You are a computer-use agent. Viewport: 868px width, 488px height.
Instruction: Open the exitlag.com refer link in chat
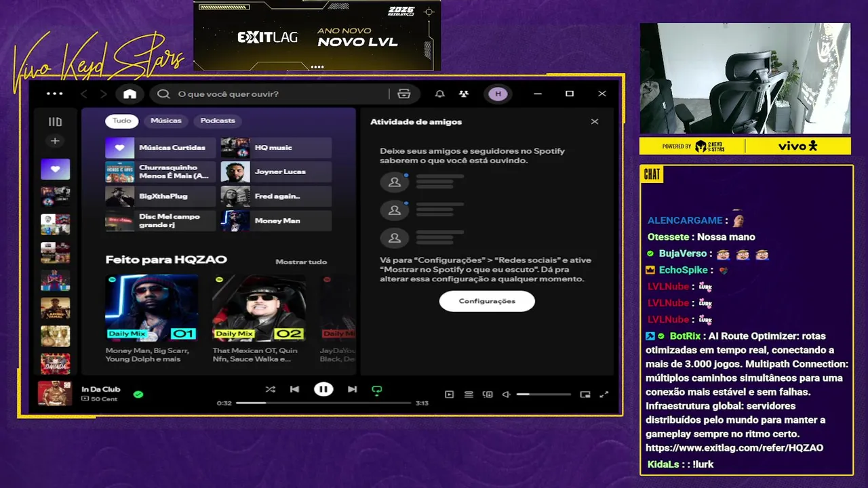coord(734,448)
